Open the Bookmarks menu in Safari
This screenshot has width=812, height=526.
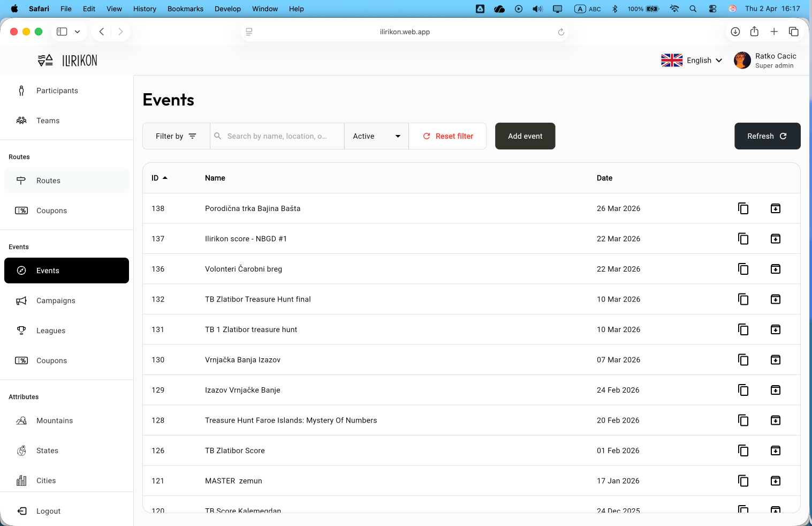(x=185, y=9)
